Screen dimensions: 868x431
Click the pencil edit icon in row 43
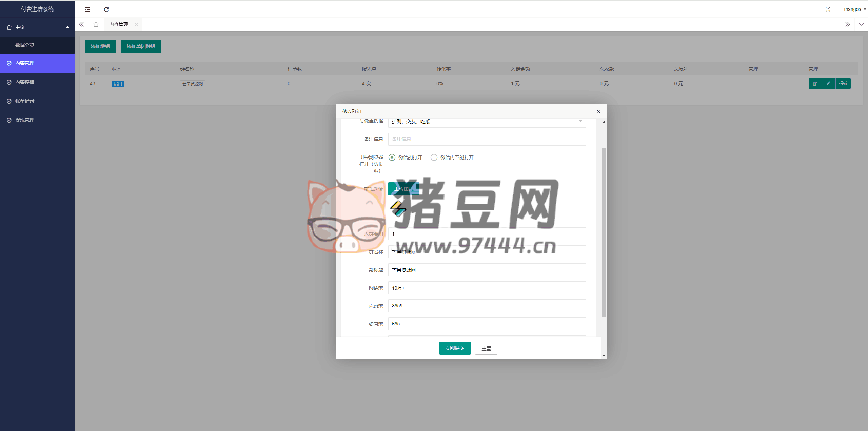828,83
